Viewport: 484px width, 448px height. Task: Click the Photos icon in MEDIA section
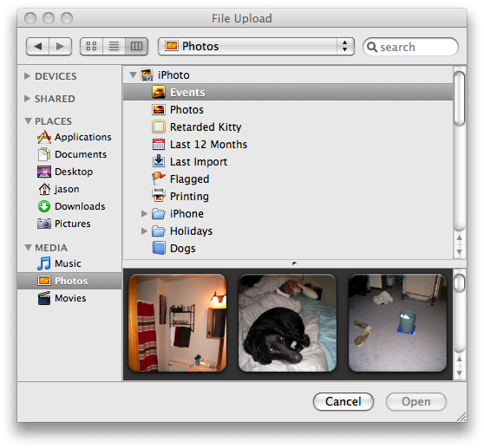coord(44,281)
